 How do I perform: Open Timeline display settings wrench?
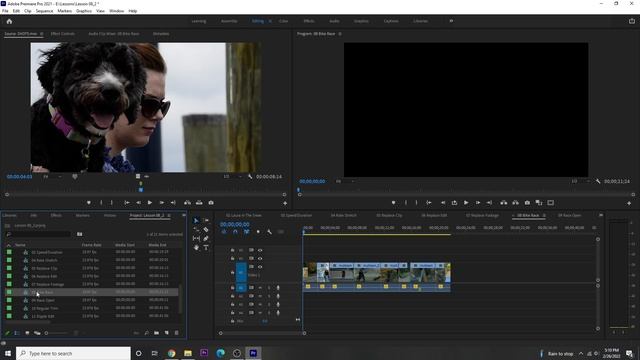269,232
